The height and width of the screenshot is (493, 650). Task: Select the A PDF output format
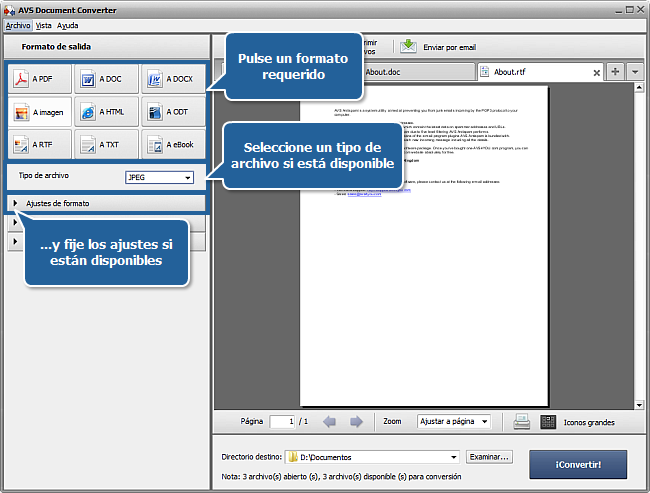(x=40, y=79)
